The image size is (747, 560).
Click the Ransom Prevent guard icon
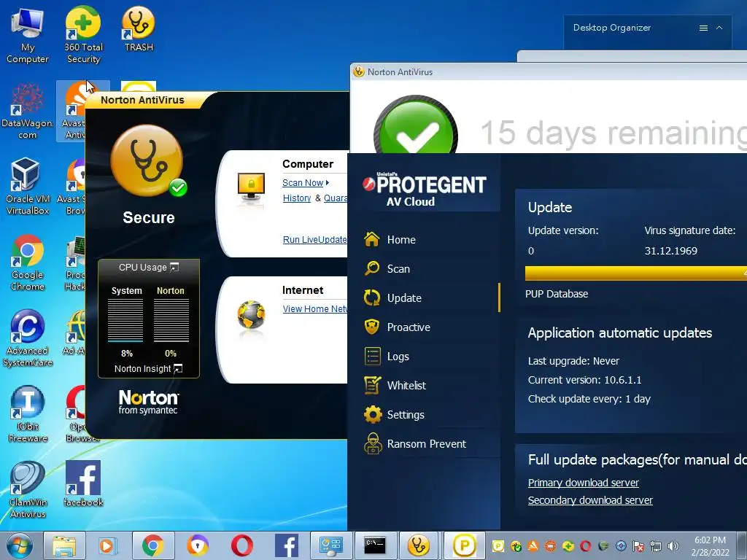point(373,444)
